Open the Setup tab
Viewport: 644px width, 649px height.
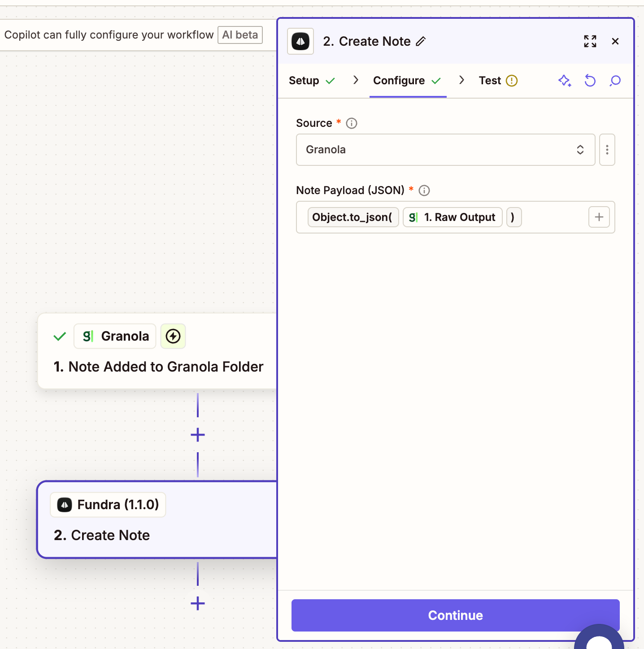pos(312,81)
